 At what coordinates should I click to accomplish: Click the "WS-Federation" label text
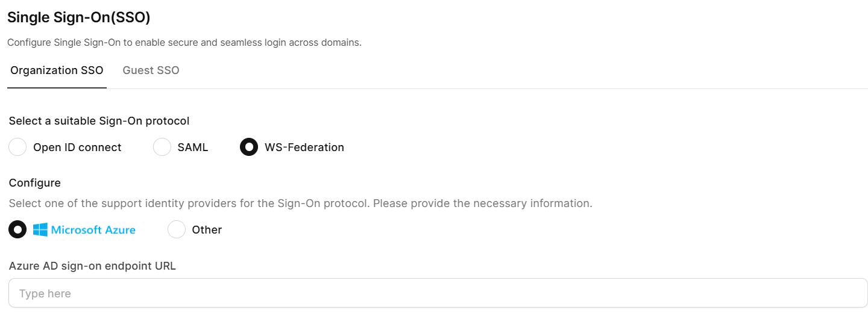click(304, 147)
